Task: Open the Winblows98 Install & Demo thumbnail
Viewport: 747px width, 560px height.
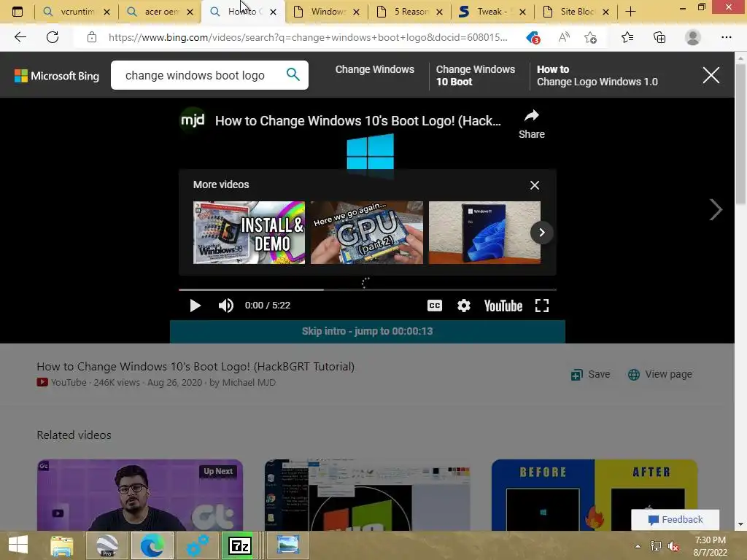Action: 249,233
